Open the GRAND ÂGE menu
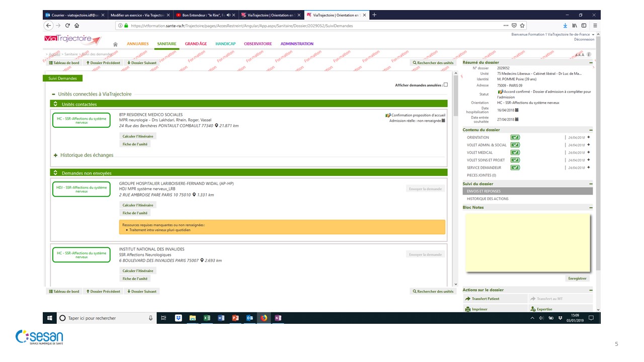This screenshot has height=362, width=644. [x=196, y=44]
